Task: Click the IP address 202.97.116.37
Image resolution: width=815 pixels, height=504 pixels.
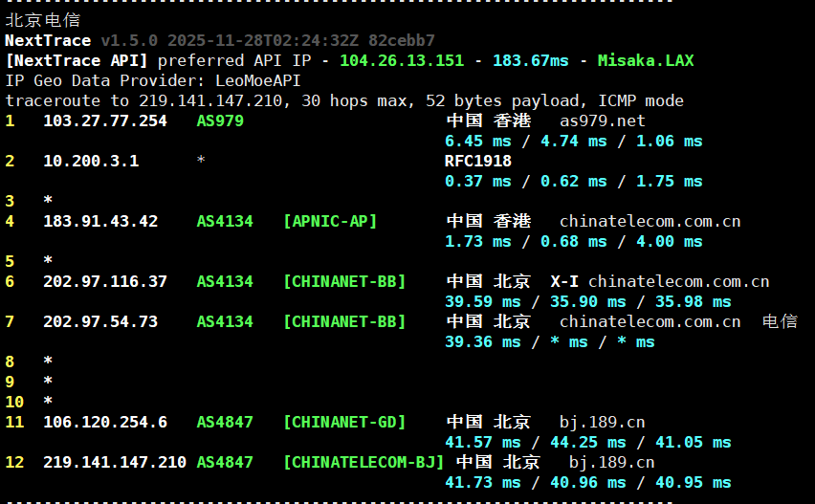Action: (x=105, y=281)
